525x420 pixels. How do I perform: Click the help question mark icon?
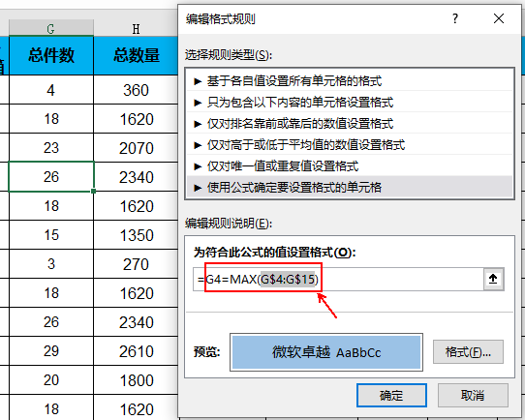pyautogui.click(x=454, y=18)
